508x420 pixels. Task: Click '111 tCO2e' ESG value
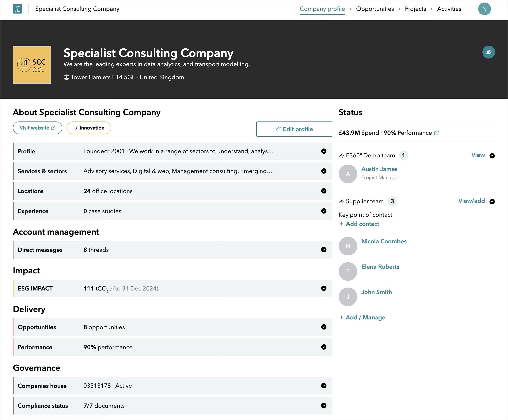coord(98,289)
